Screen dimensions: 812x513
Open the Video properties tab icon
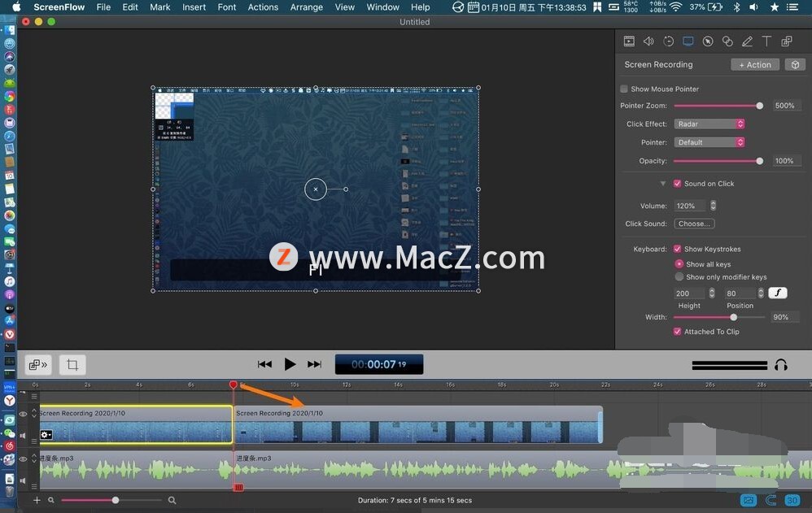point(629,41)
